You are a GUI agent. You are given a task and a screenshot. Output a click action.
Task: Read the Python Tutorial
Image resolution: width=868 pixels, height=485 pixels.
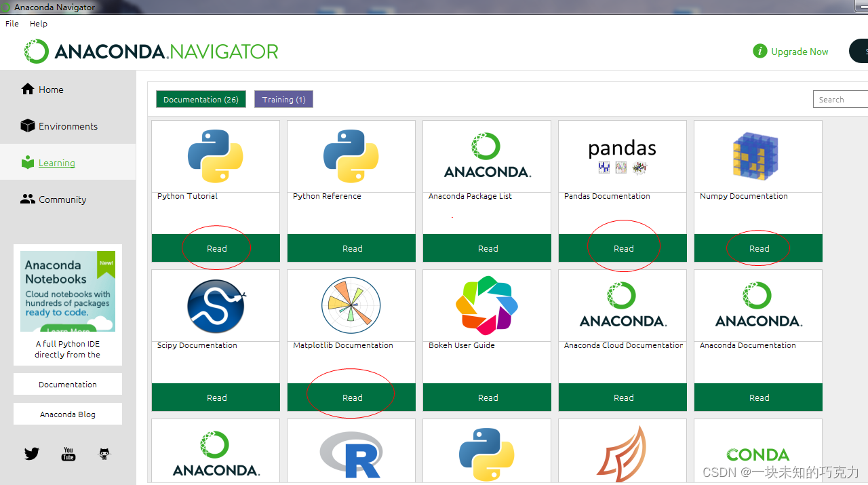point(216,248)
